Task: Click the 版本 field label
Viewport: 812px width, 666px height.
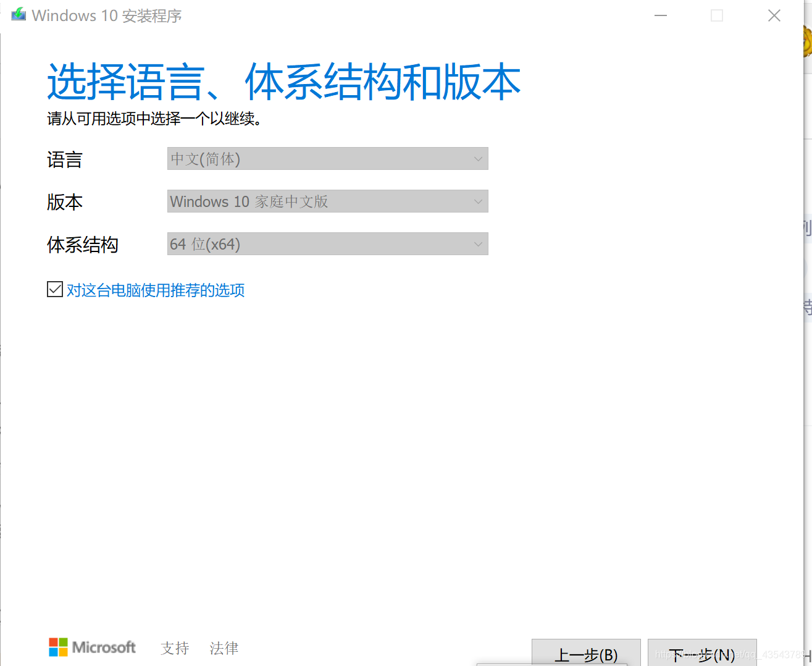Action: (65, 203)
